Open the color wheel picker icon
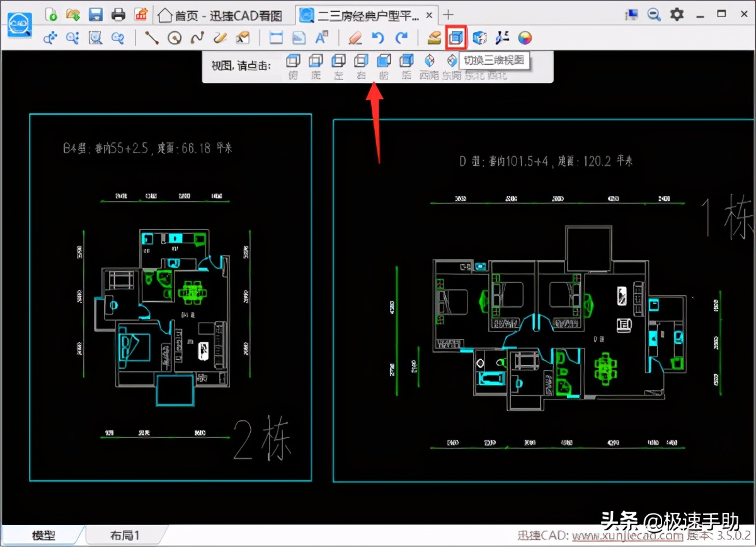The image size is (756, 547). 525,38
